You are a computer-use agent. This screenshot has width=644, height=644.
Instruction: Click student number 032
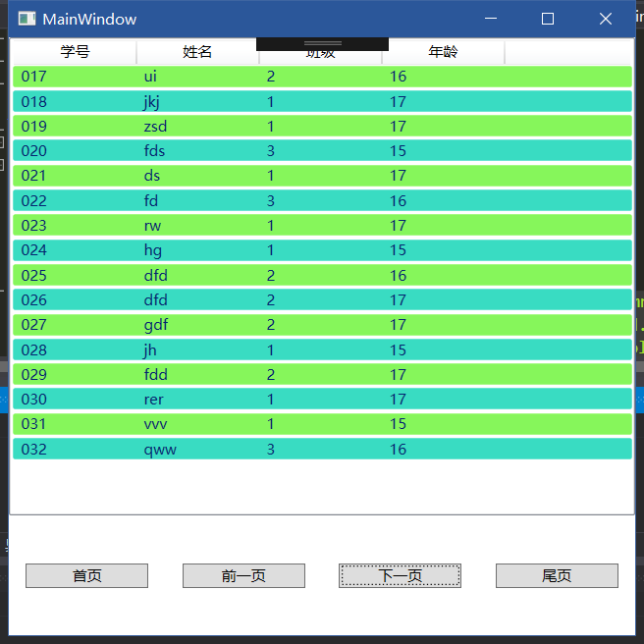[33, 450]
